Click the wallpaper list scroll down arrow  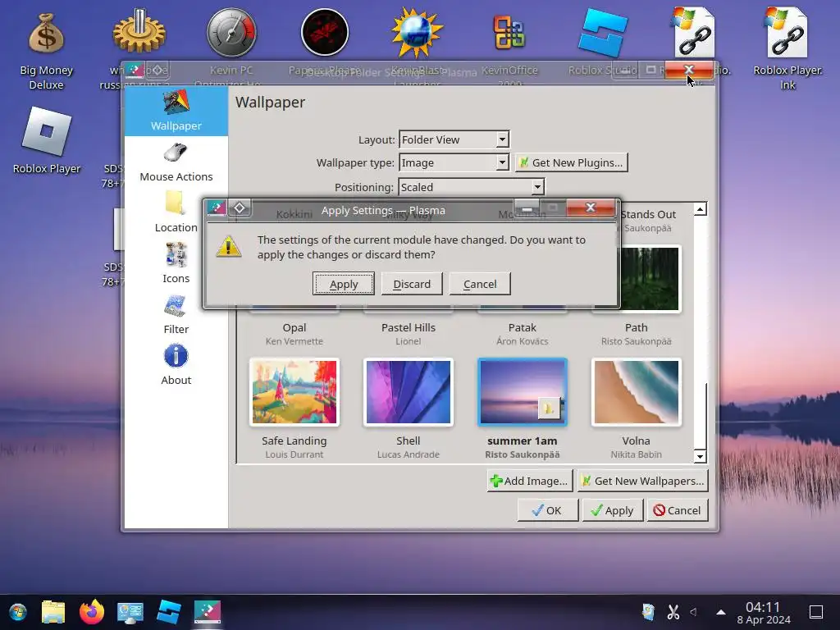pos(701,456)
